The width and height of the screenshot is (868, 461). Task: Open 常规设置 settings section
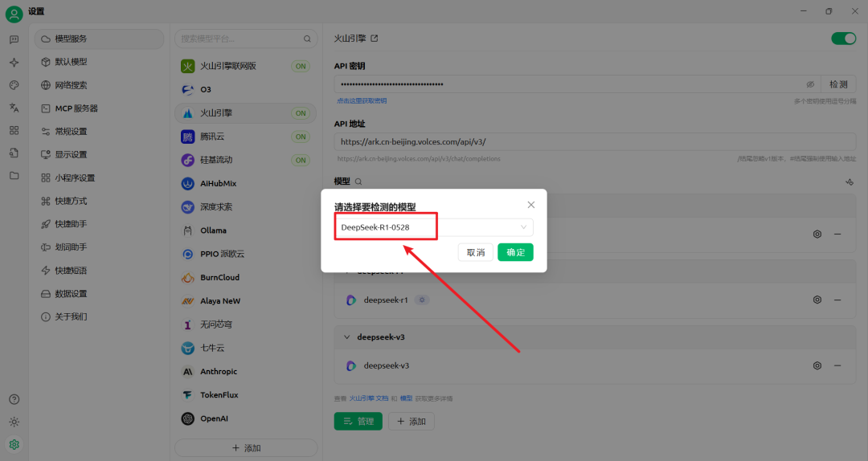(99, 132)
